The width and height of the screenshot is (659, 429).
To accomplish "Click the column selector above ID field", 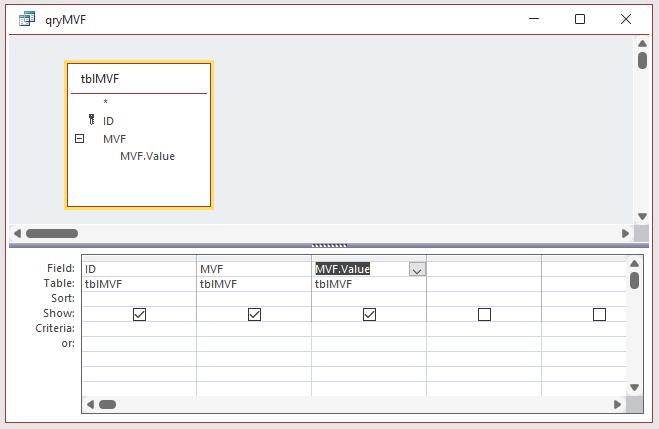I will pos(139,258).
